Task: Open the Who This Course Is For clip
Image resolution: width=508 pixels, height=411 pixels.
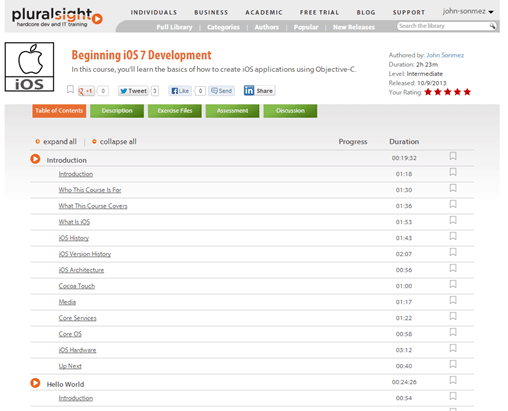Action: [x=90, y=190]
